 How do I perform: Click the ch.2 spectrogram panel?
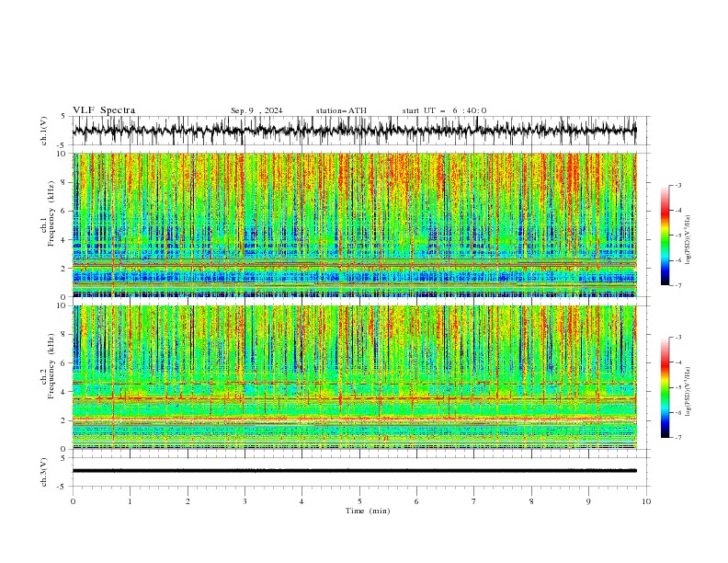355,377
